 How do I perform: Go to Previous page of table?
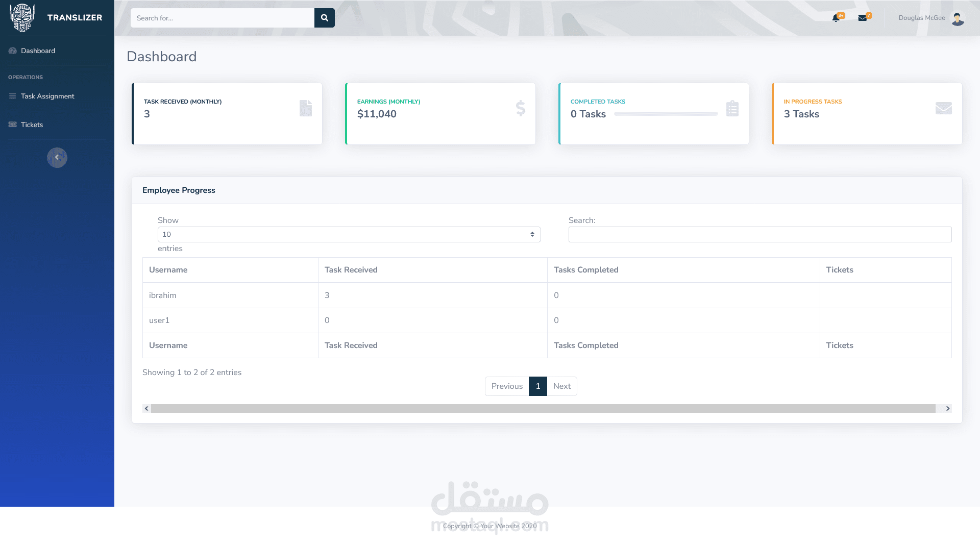coord(507,386)
